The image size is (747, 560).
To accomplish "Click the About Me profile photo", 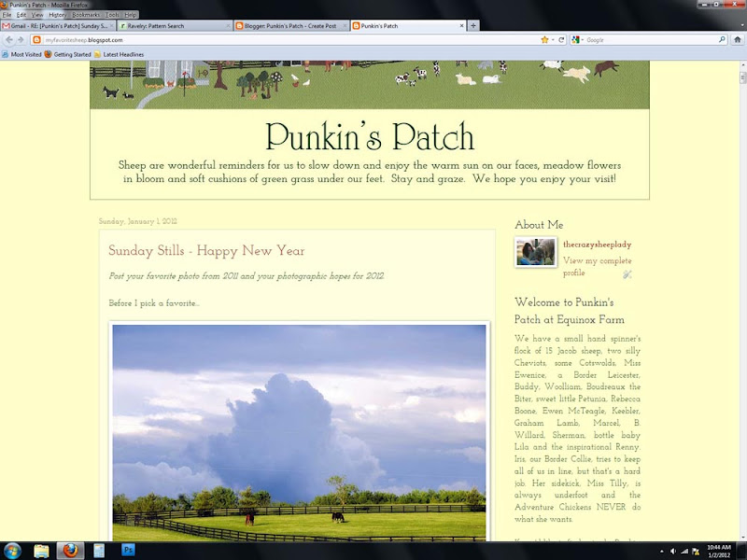I will coord(535,252).
